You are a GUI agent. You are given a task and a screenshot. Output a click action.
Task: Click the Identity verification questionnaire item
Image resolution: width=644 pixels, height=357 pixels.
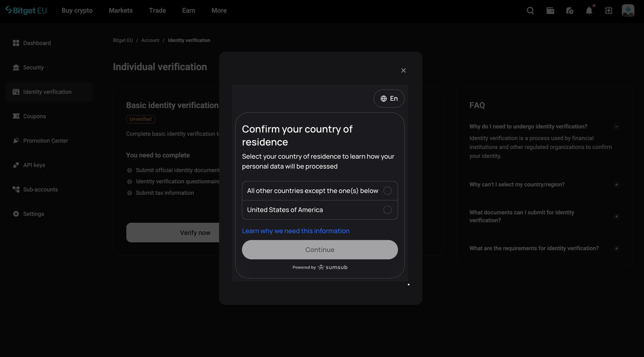(177, 182)
